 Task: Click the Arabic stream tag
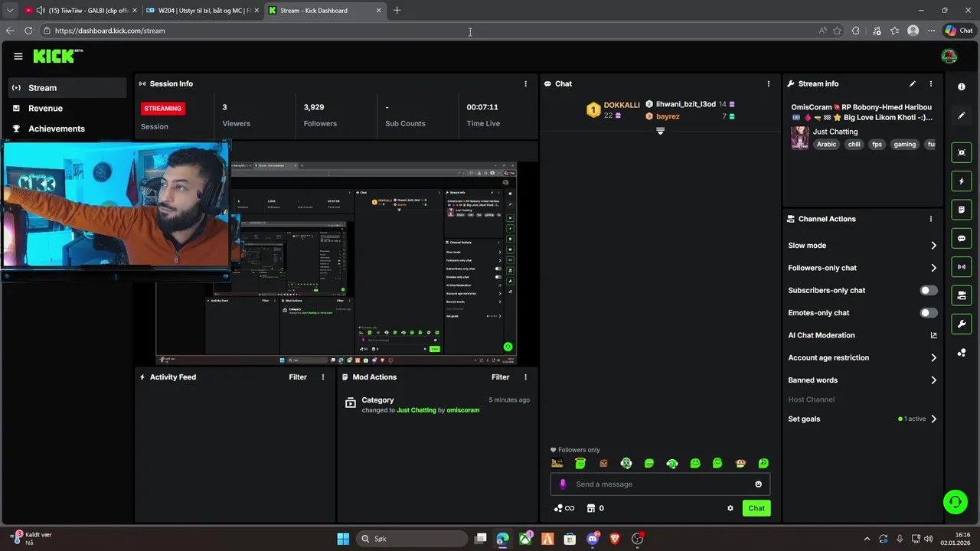pyautogui.click(x=826, y=144)
